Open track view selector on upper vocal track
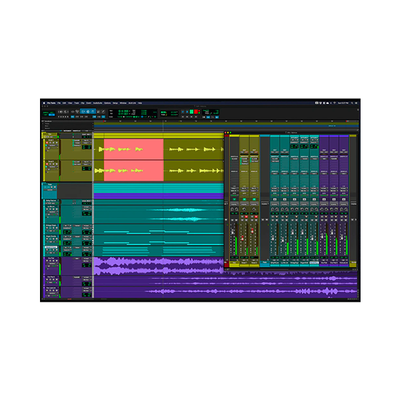This screenshot has width=400, height=400. coord(52,146)
